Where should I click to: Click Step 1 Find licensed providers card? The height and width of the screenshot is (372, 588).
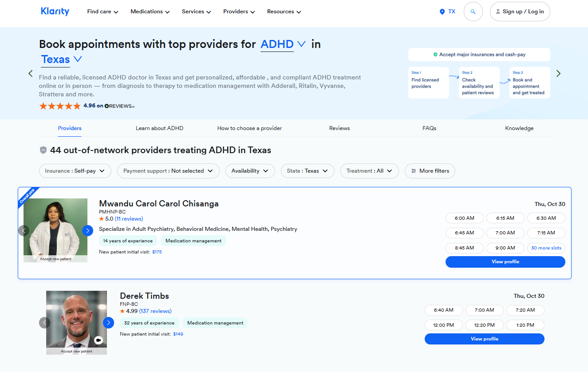tap(429, 83)
